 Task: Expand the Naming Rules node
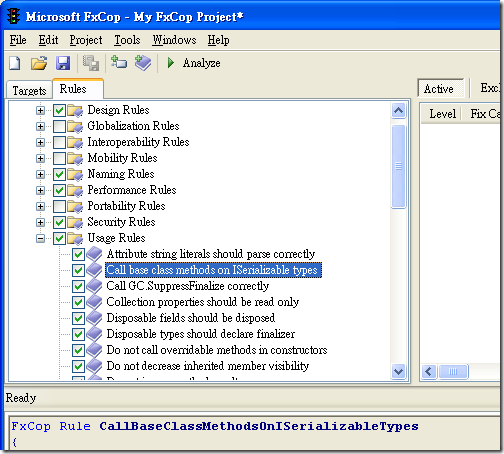pos(40,174)
